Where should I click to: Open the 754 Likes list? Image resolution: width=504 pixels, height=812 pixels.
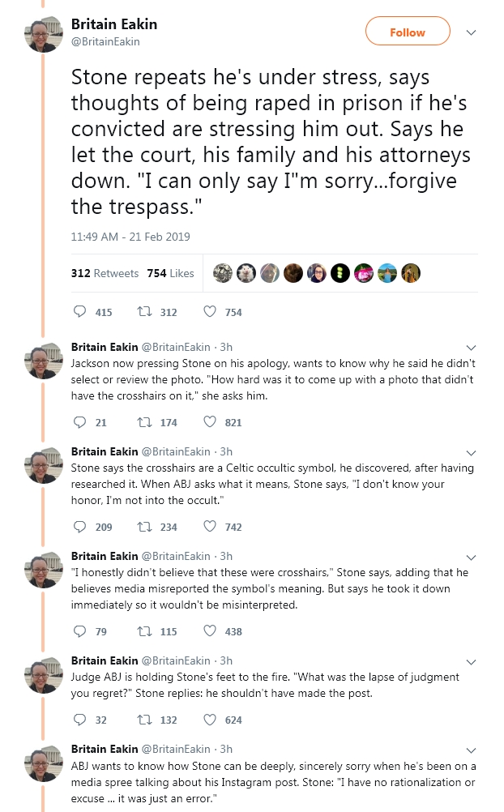click(x=170, y=273)
